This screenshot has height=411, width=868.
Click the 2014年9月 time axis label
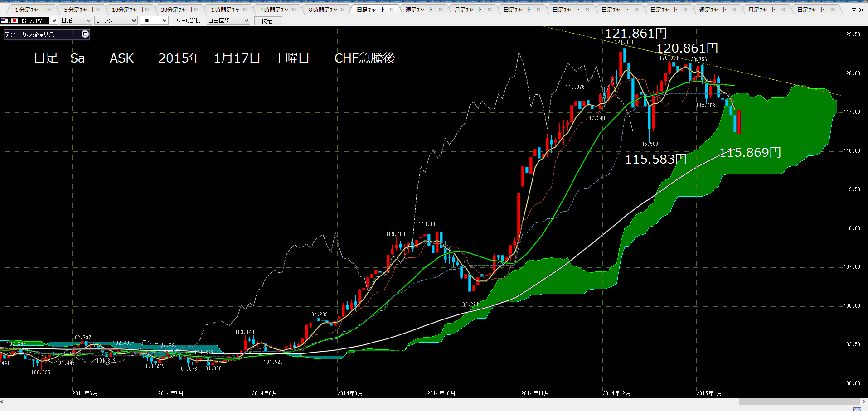click(350, 393)
